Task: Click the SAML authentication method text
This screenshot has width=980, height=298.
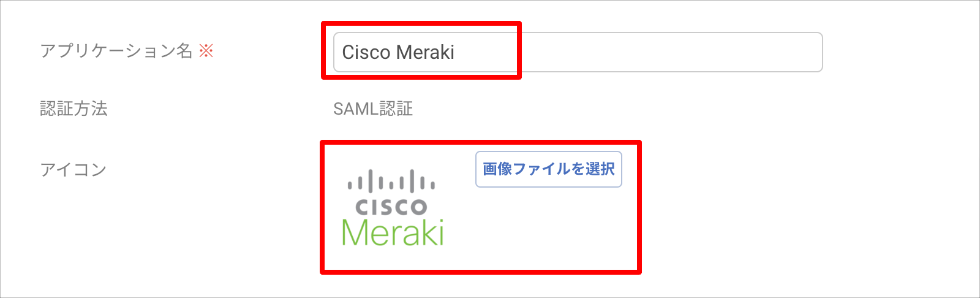Action: (x=373, y=109)
